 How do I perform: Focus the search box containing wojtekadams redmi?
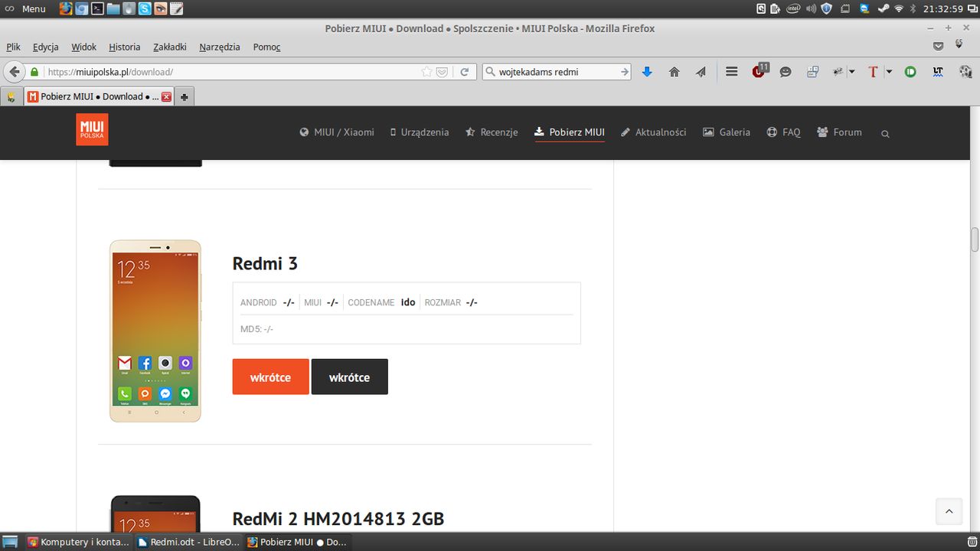tap(557, 72)
